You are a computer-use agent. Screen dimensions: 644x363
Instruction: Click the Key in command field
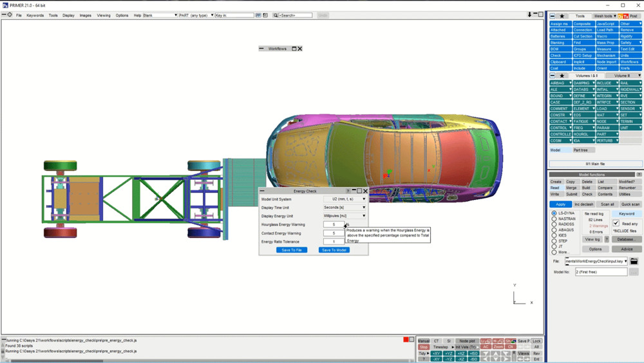[x=234, y=15]
